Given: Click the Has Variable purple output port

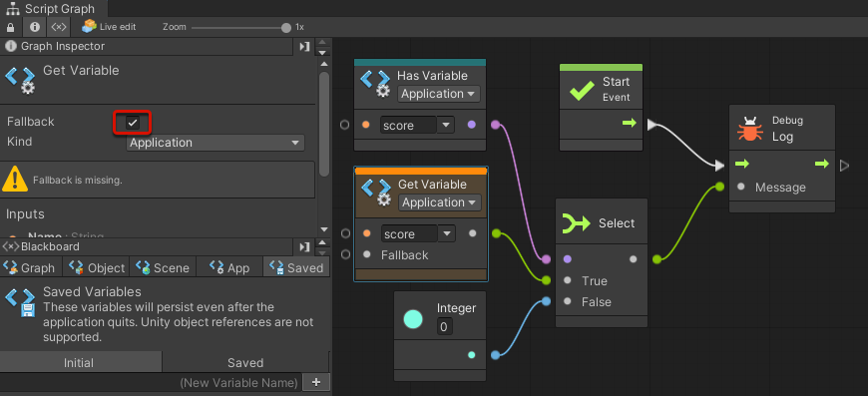Looking at the screenshot, I should (x=496, y=125).
